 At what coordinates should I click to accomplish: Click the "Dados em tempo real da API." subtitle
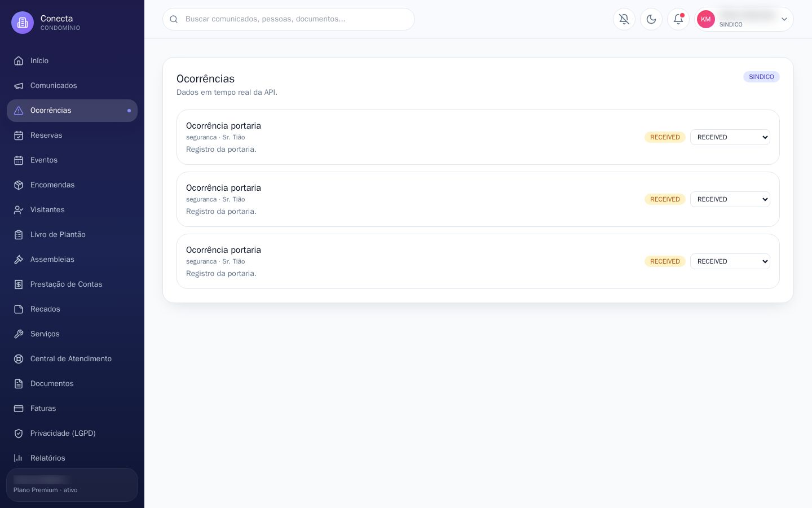click(227, 93)
